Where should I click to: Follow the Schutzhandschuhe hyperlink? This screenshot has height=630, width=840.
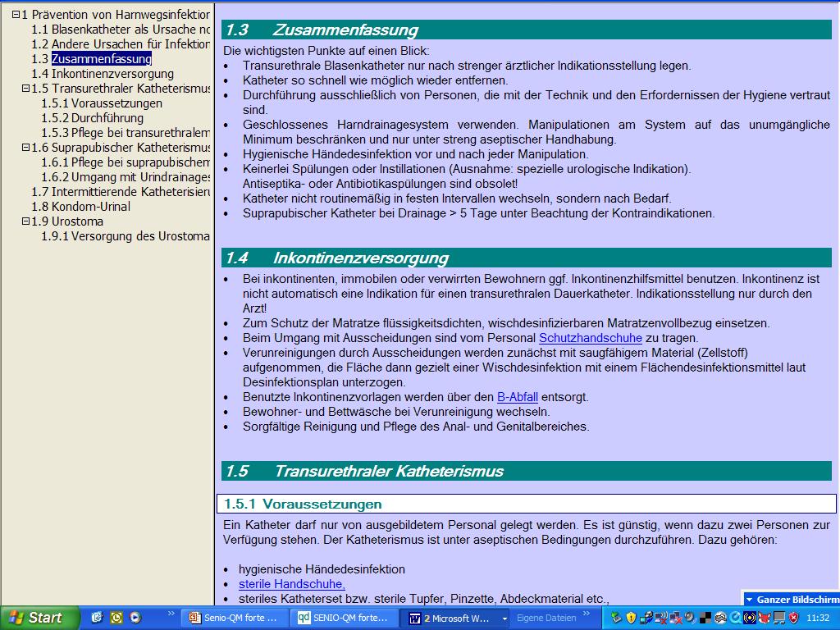click(591, 338)
